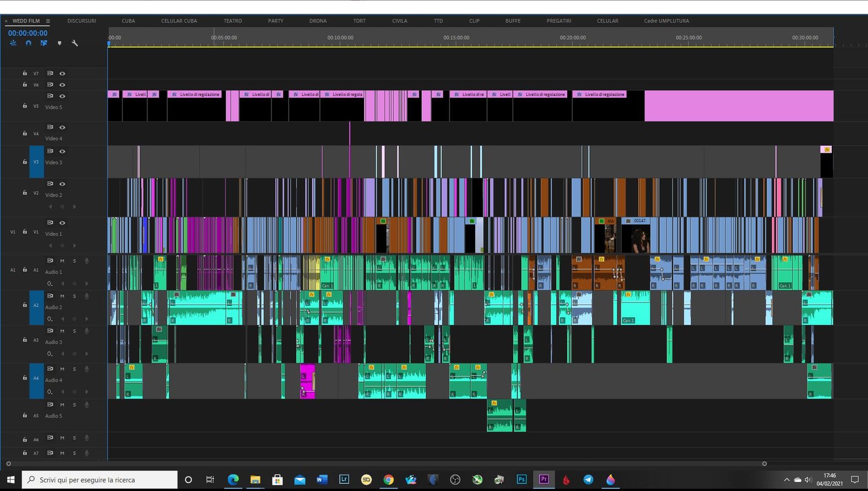The image size is (868, 491).
Task: Click timeline zoom scrollbar's left handle
Action: (x=8, y=464)
